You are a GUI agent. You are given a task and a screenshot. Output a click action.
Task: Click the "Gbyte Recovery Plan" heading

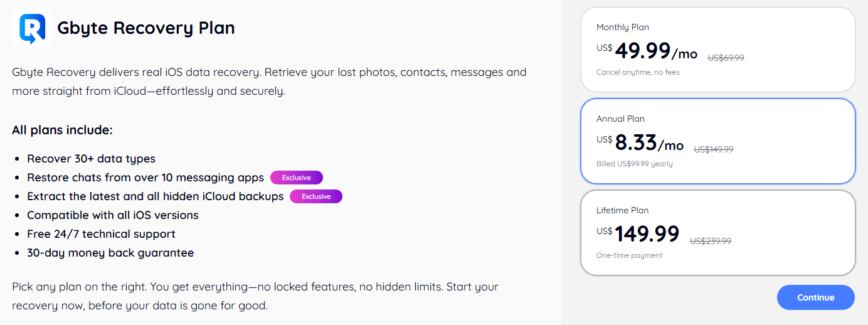(x=146, y=28)
